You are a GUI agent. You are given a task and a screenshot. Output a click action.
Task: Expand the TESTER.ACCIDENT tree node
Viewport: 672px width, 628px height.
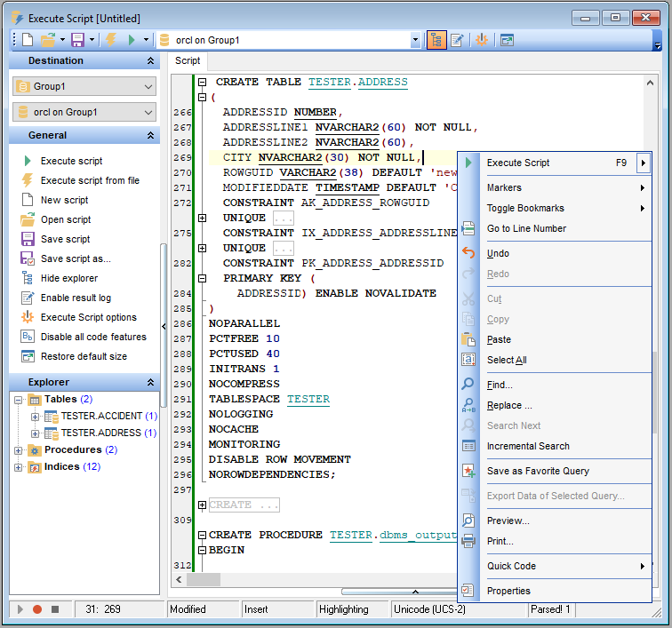36,417
